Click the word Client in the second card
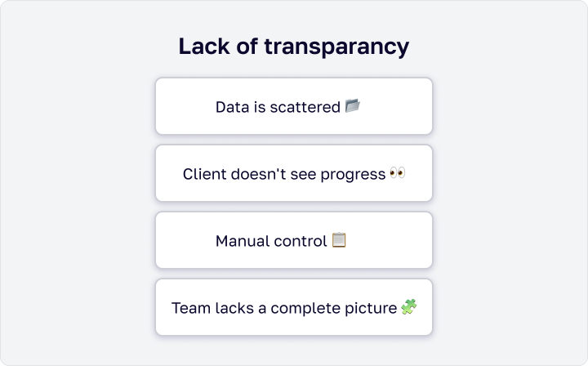Viewport: 588px width, 366px height. pyautogui.click(x=205, y=174)
